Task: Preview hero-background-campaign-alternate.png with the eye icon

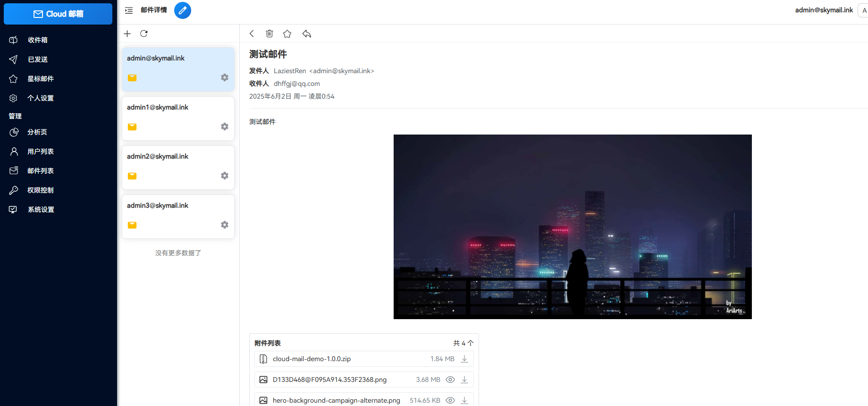Action: [x=450, y=400]
